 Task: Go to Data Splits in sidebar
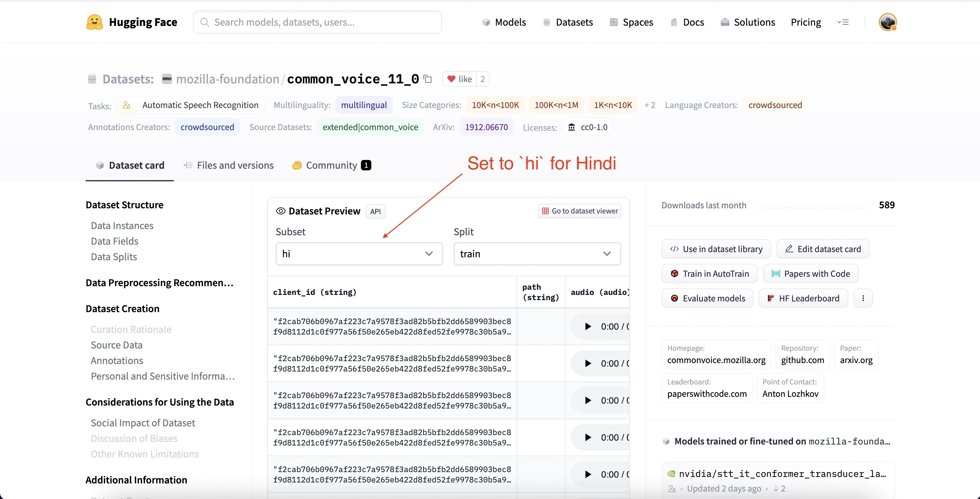[114, 257]
